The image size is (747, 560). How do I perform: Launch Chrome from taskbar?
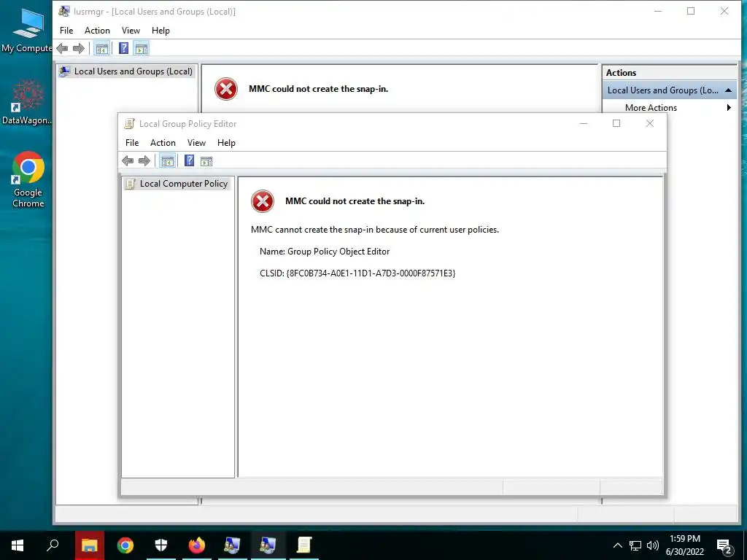tap(125, 545)
